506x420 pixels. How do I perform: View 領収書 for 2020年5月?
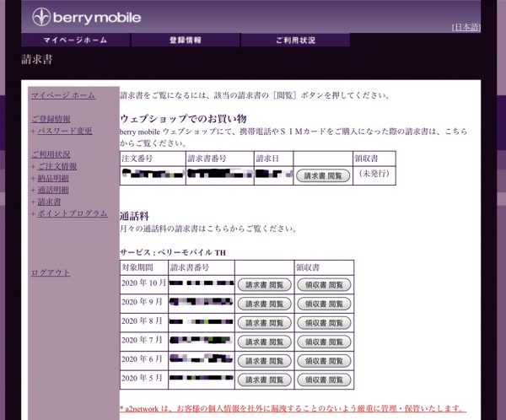[324, 380]
